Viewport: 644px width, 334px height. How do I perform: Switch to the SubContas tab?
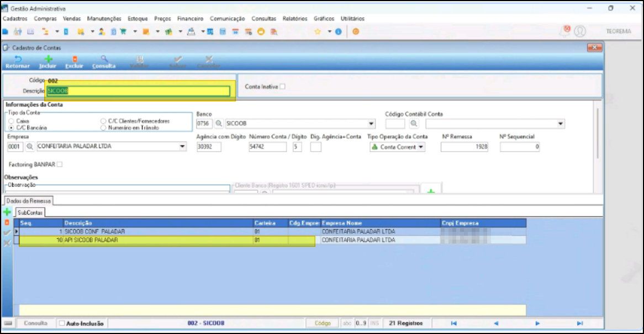coord(30,213)
